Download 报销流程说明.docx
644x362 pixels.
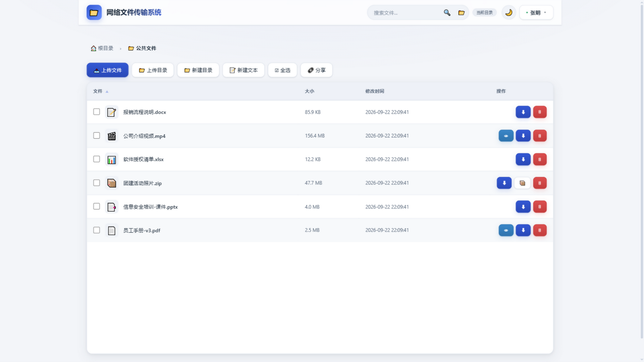(x=523, y=112)
